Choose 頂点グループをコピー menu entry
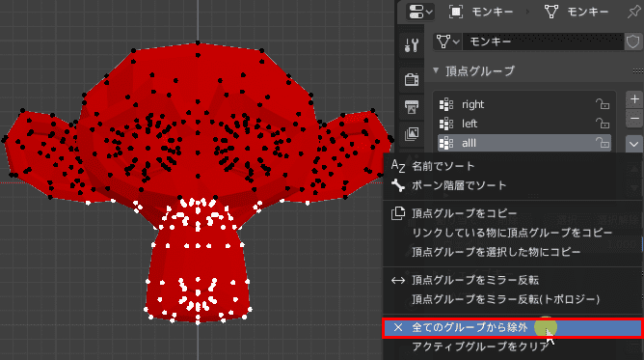 [513, 213]
